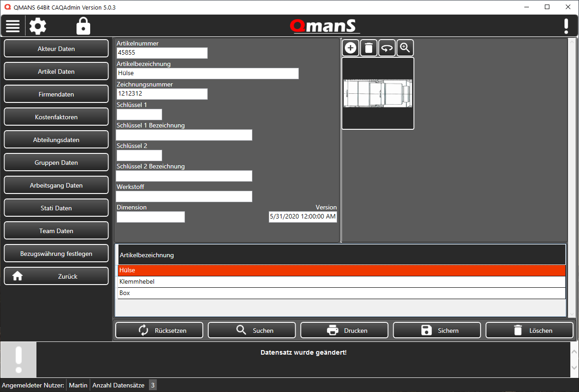This screenshot has width=579, height=392.
Task: Click the Schlüssel 1 Bezeichnung field
Action: click(184, 135)
